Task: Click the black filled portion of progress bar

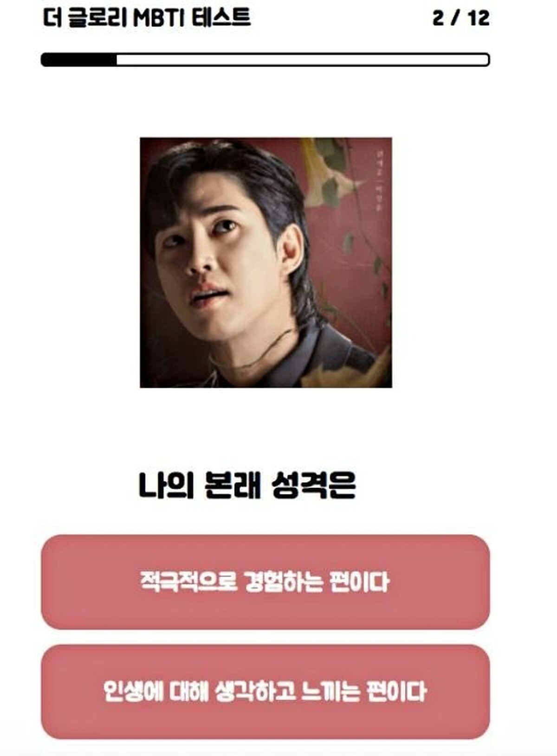Action: coord(79,60)
